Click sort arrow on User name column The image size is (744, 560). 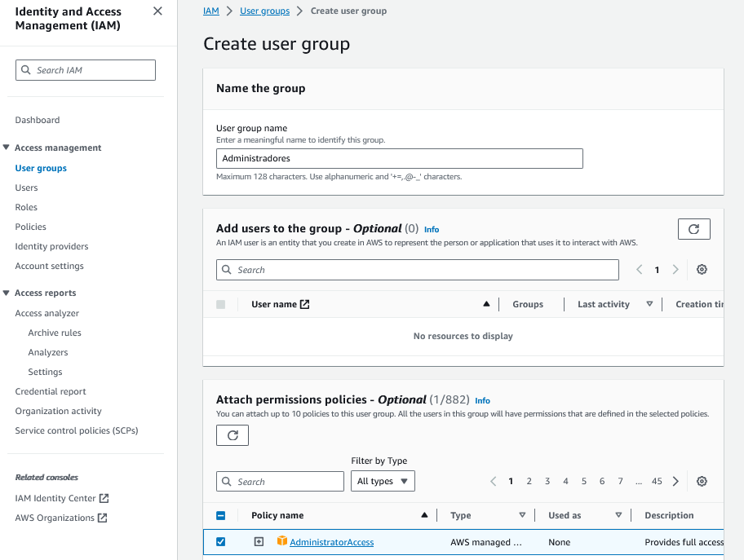[x=486, y=303]
